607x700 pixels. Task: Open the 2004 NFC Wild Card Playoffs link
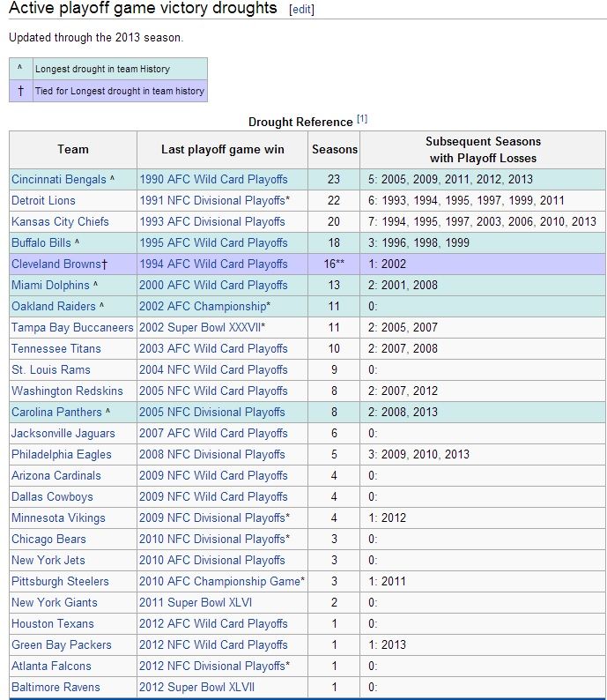(x=213, y=369)
